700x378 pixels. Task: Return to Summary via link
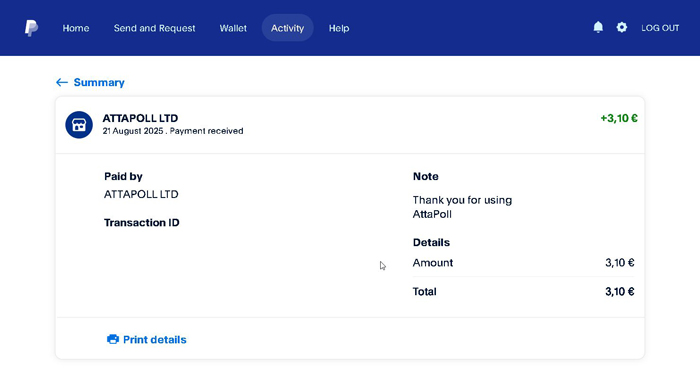(99, 82)
